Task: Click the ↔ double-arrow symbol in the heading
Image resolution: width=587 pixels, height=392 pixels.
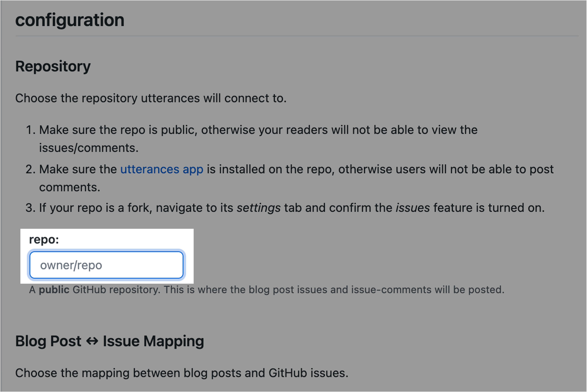Action: pyautogui.click(x=92, y=341)
